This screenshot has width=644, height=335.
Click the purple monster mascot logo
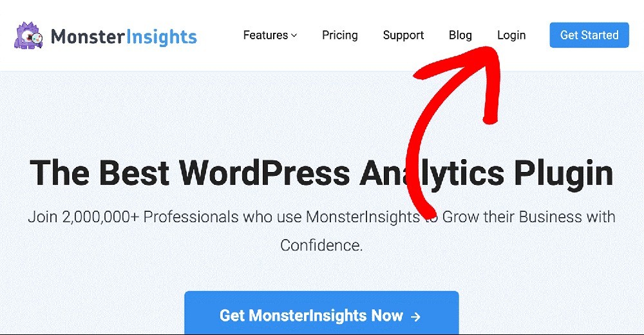pyautogui.click(x=29, y=36)
